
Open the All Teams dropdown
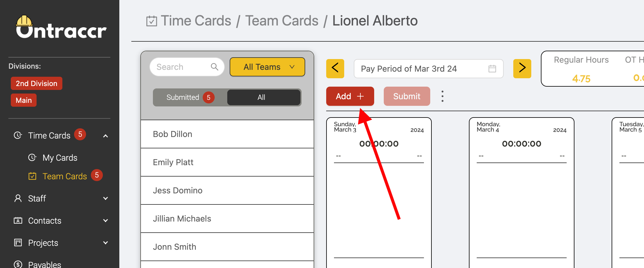coord(267,67)
